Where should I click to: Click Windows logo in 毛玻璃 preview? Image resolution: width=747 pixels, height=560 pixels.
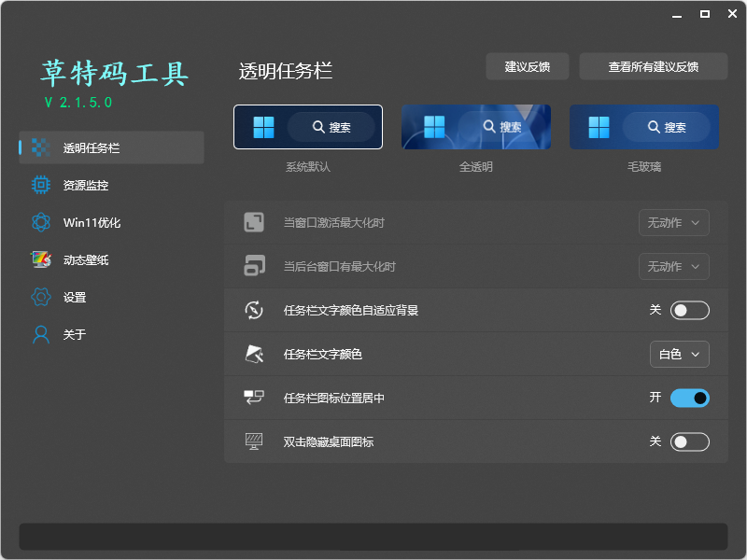[x=599, y=127]
